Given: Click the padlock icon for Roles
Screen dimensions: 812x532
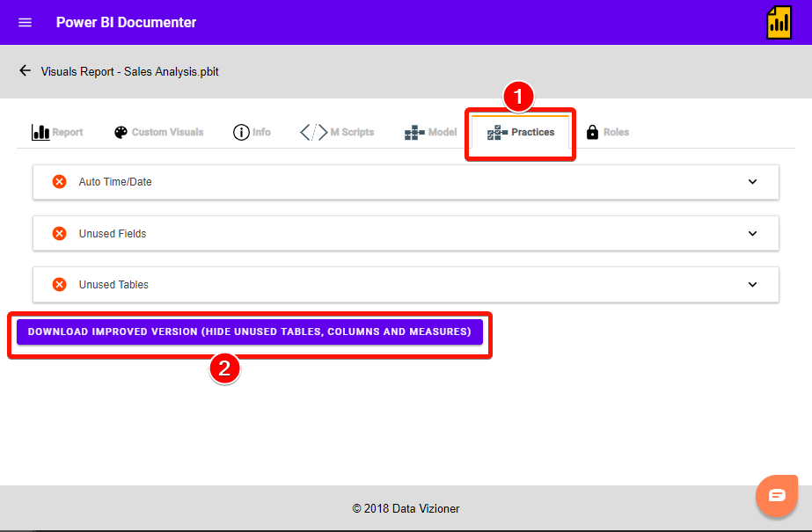Looking at the screenshot, I should coord(592,132).
